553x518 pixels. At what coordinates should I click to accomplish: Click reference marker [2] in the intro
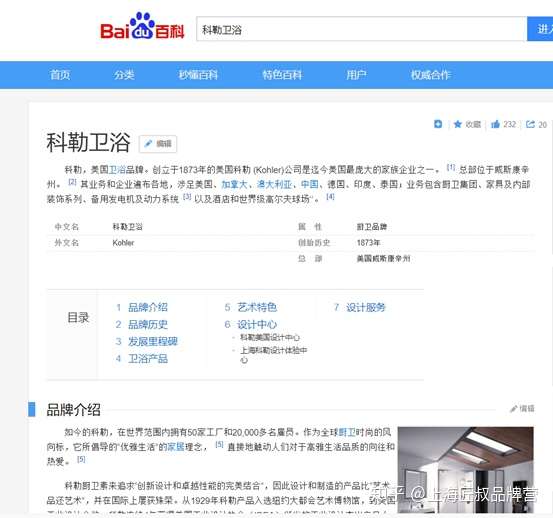click(72, 182)
